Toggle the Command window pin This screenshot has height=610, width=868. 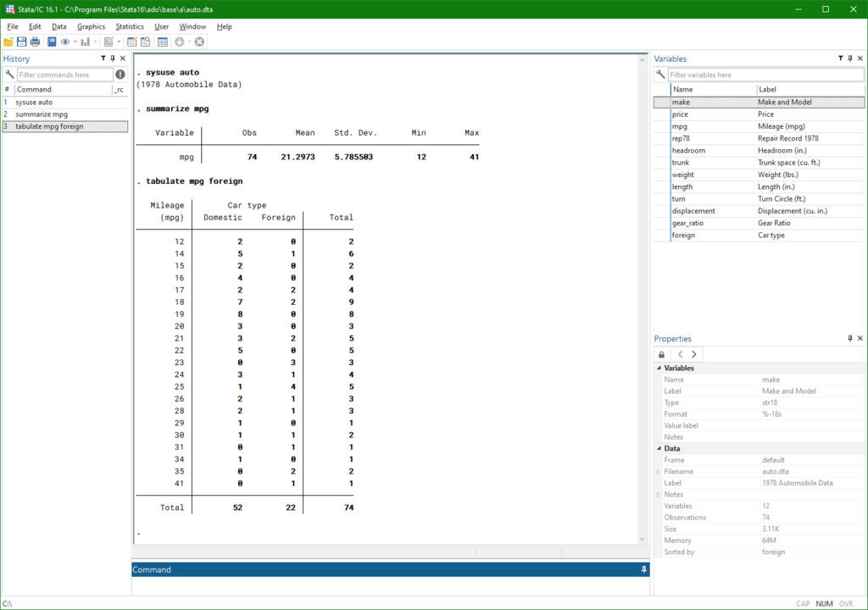[x=644, y=569]
